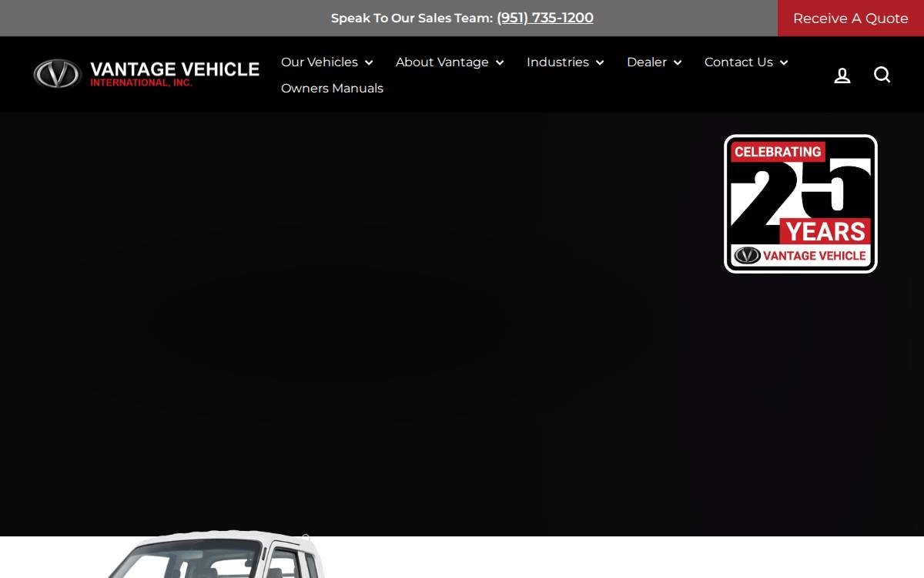Open the account login icon
Viewport: 924px width, 578px height.
(842, 75)
